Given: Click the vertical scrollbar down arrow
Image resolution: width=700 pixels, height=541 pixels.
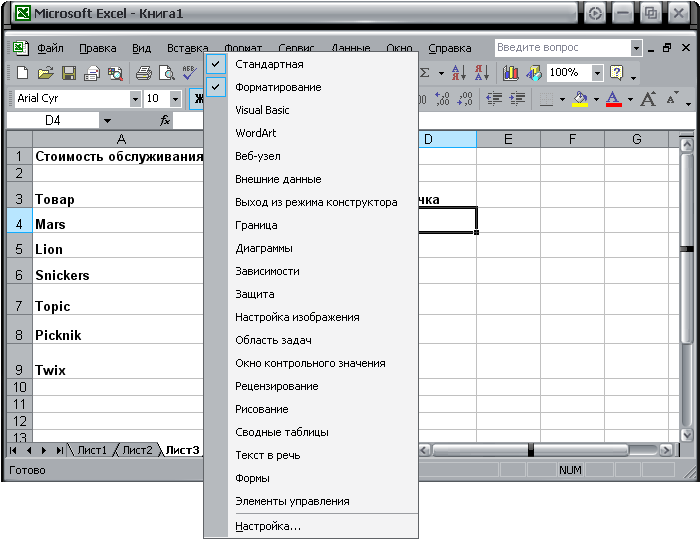Looking at the screenshot, I should pyautogui.click(x=687, y=434).
